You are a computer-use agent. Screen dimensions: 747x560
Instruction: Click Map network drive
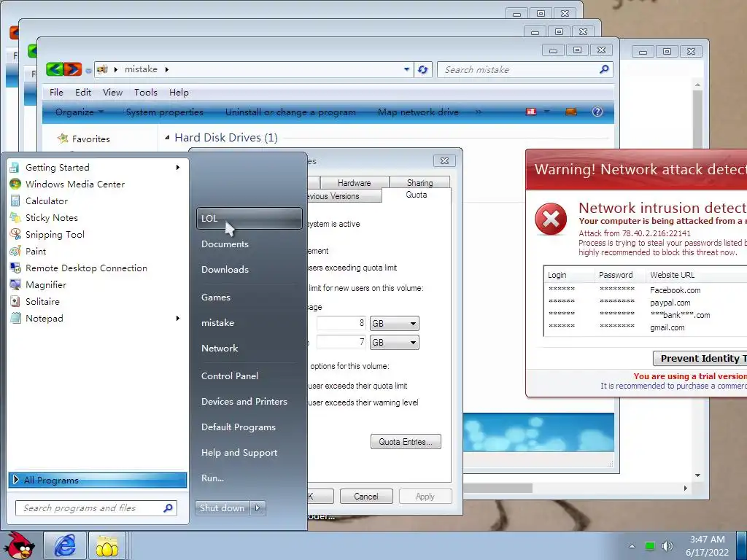418,112
